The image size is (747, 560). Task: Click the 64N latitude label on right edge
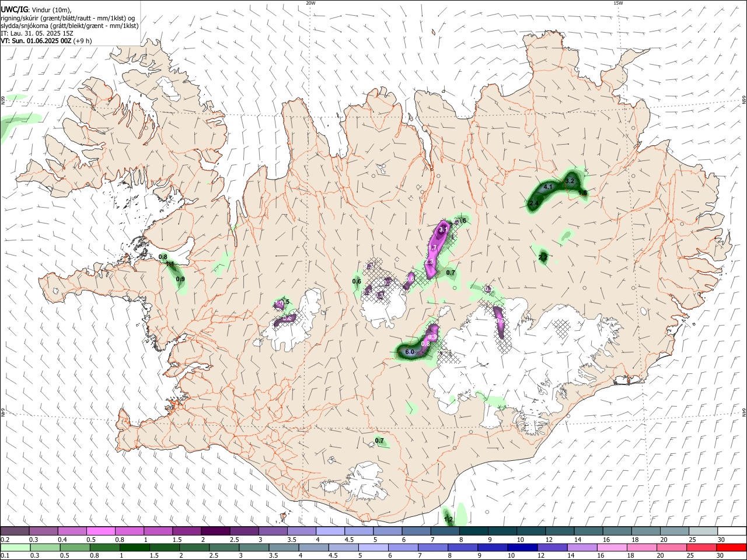pos(744,412)
